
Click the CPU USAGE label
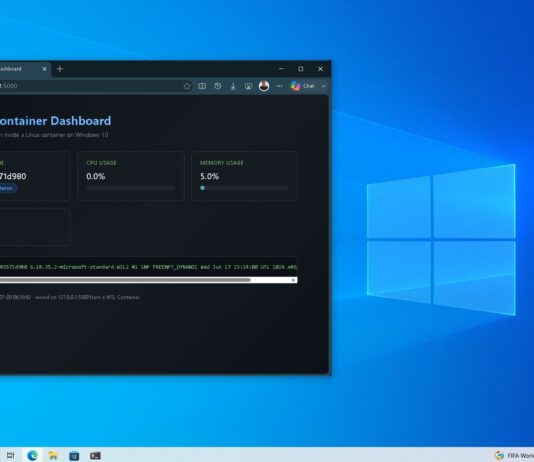point(101,163)
